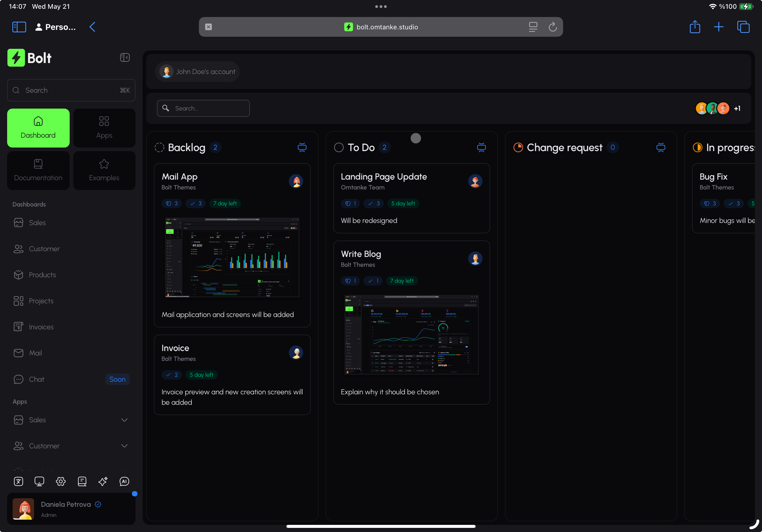Click the Mail App card thumbnail image
Screen dimensions: 762x532
click(x=232, y=257)
